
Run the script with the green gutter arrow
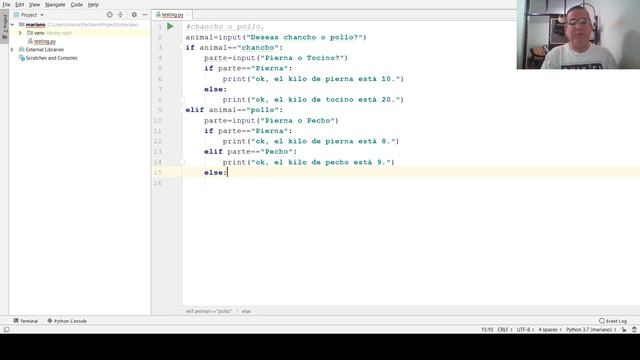[x=170, y=27]
